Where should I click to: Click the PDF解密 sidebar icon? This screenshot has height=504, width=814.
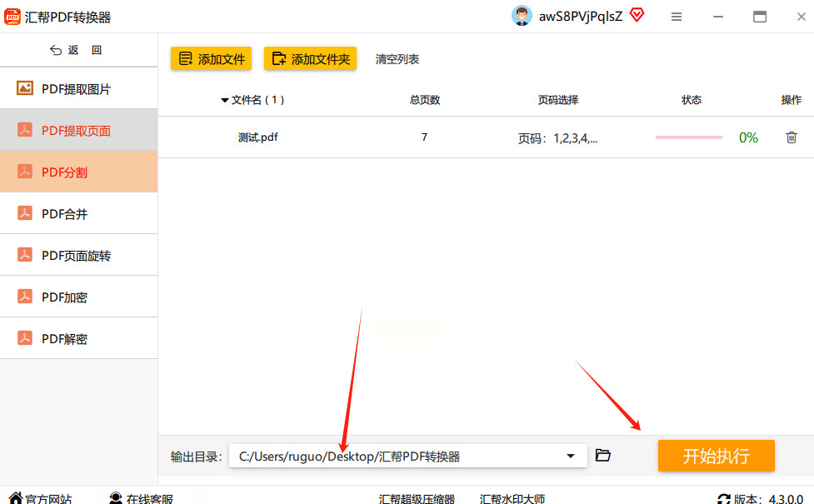pos(25,338)
